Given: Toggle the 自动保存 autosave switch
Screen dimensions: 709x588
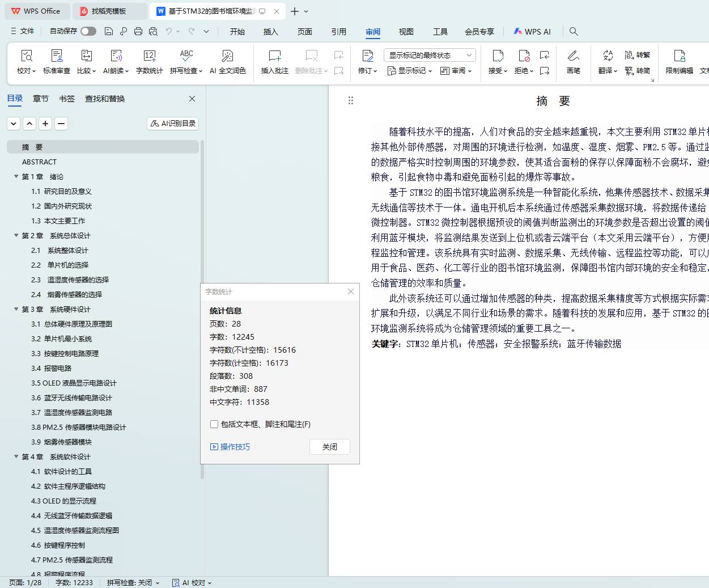Looking at the screenshot, I should 88,31.
